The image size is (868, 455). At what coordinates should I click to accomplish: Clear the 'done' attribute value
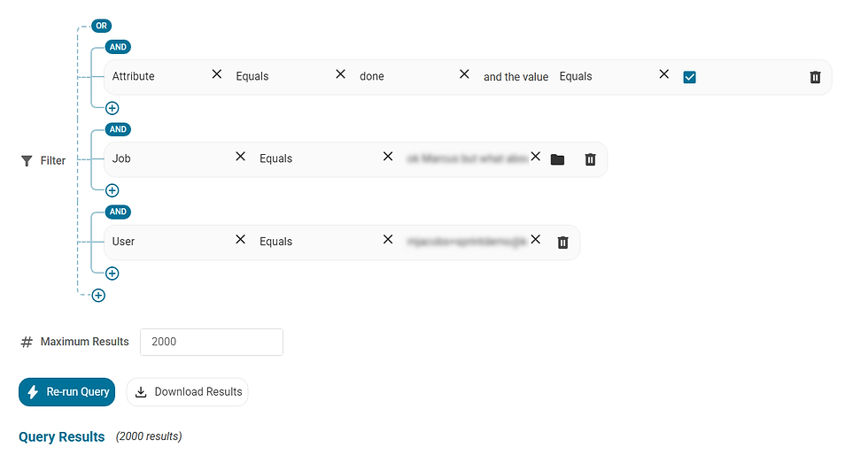464,74
